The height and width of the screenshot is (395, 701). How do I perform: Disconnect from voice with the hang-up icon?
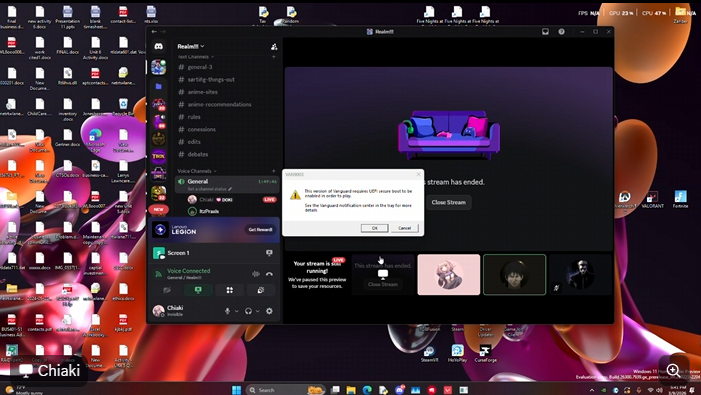pyautogui.click(x=269, y=274)
